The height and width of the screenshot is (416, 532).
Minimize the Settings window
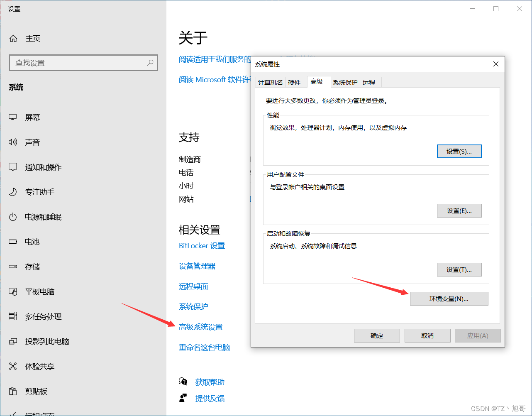coord(472,9)
